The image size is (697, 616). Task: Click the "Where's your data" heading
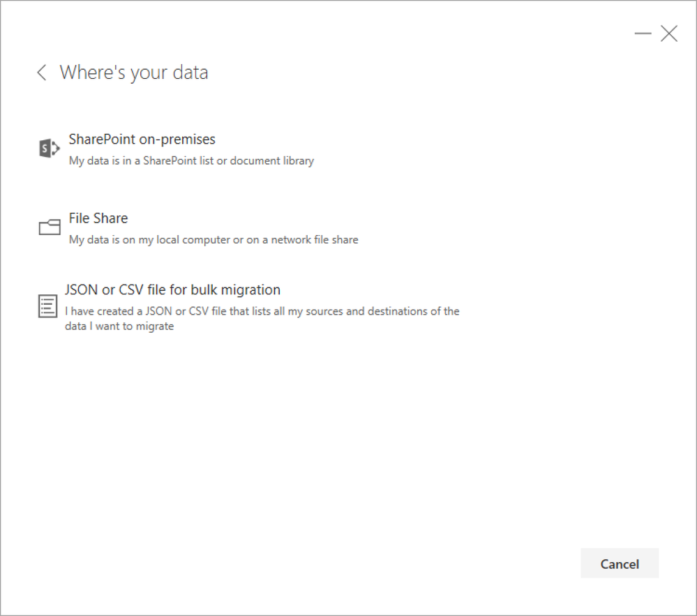coord(134,73)
